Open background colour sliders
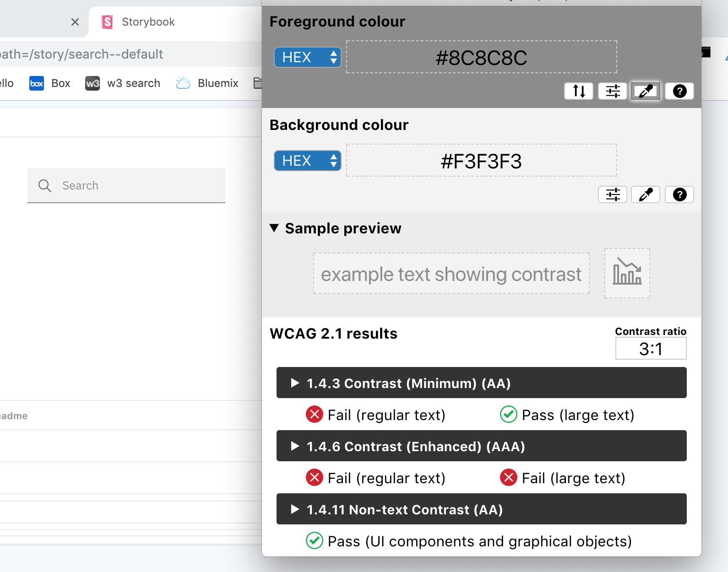Screen dimensions: 728x572 (613, 194)
